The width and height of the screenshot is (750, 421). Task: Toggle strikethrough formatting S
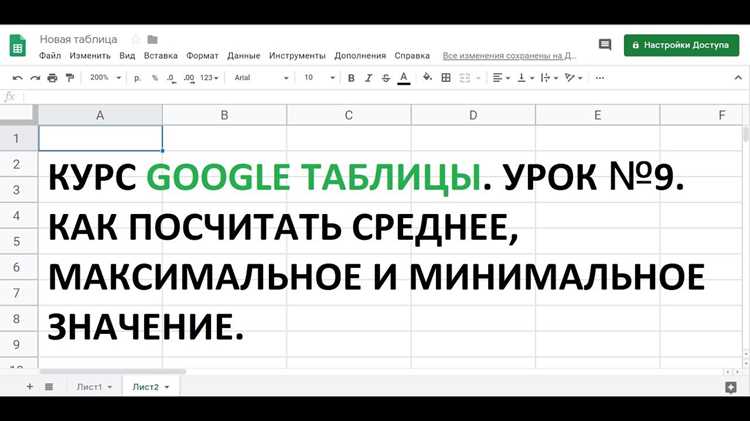(x=386, y=78)
